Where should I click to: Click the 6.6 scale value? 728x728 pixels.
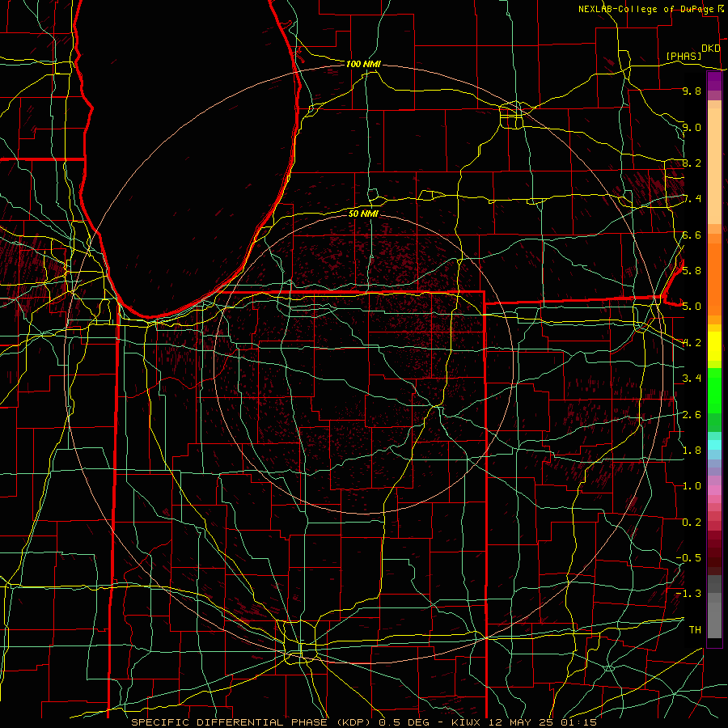(692, 235)
